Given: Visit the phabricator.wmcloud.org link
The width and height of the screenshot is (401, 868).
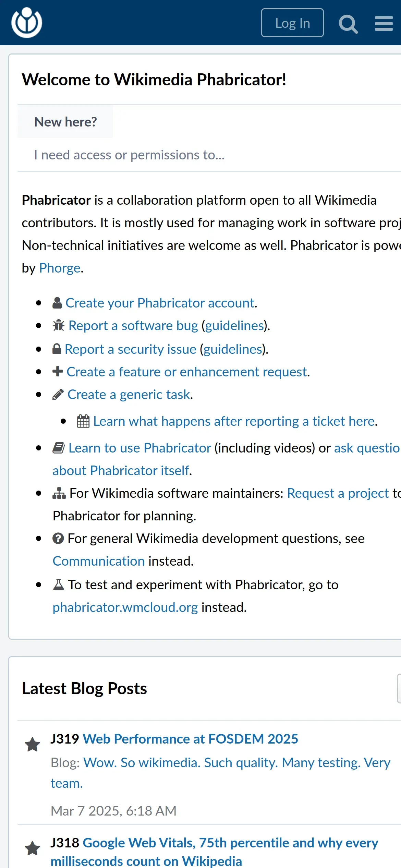Looking at the screenshot, I should click(x=125, y=607).
